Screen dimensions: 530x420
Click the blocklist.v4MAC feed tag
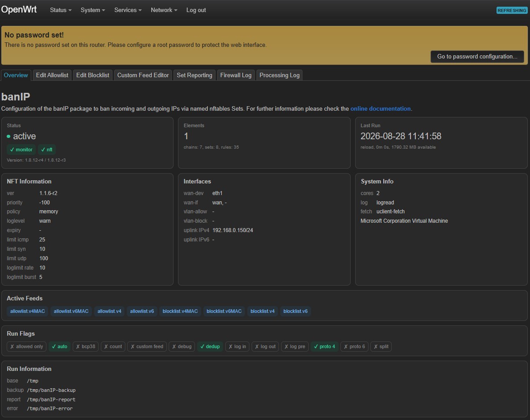tap(180, 311)
